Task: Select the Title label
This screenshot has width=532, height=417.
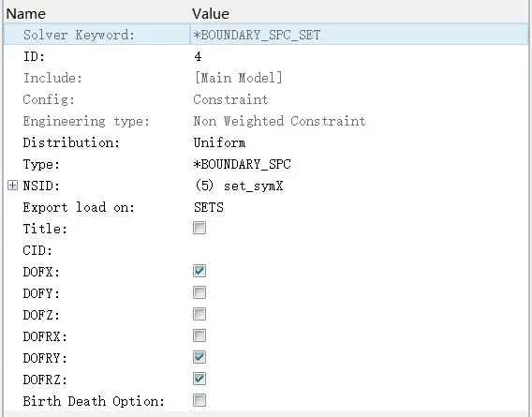Action: pos(45,229)
